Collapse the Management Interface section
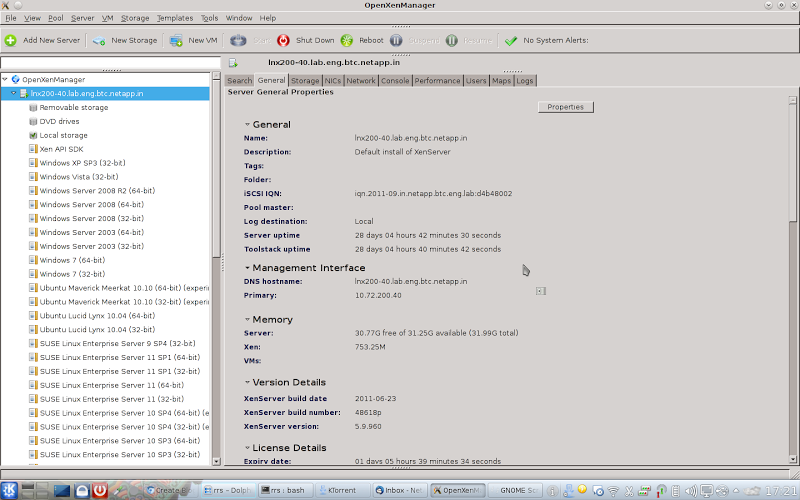The height and width of the screenshot is (500, 800). tap(247, 268)
